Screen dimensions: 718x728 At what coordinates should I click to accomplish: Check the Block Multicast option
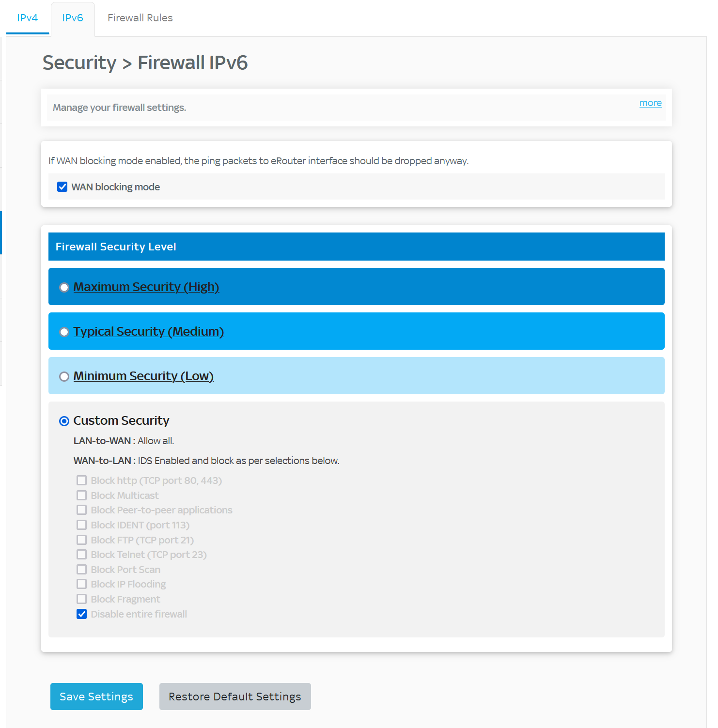point(81,495)
